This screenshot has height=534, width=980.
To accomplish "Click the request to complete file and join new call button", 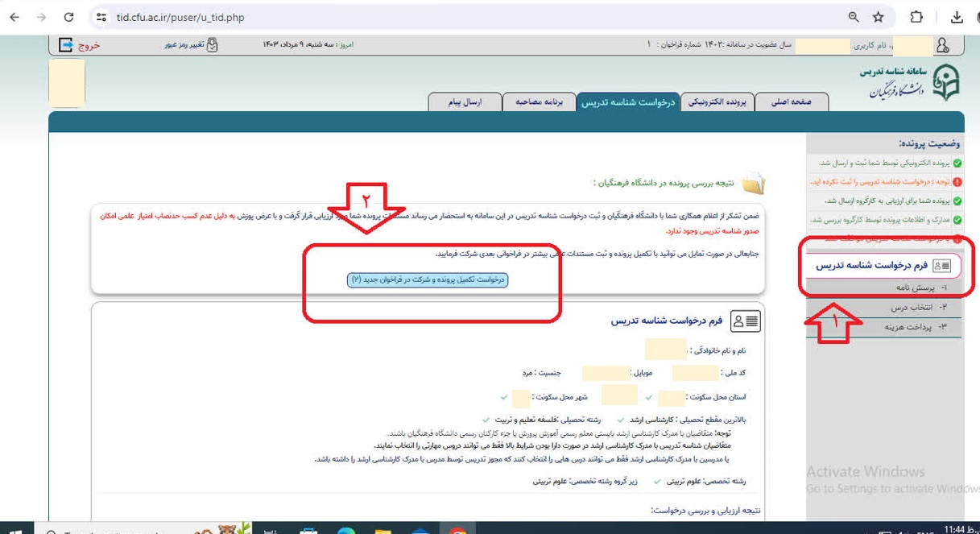I will (x=428, y=279).
